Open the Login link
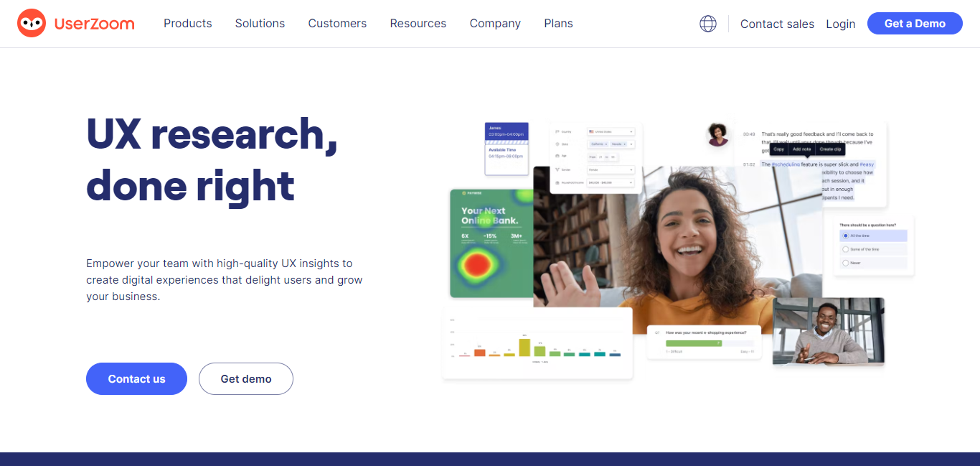Image resolution: width=980 pixels, height=466 pixels. [x=841, y=24]
